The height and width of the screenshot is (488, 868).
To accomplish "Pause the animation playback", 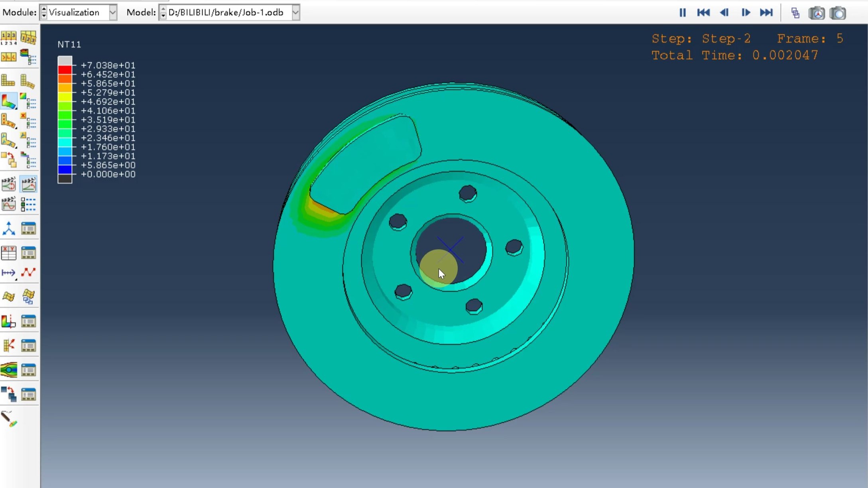I will [682, 13].
